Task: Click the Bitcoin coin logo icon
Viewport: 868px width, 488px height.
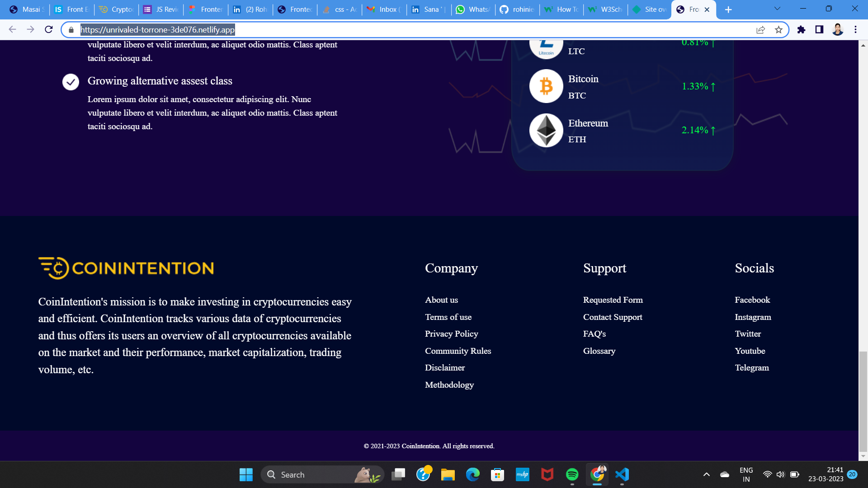Action: (x=546, y=86)
